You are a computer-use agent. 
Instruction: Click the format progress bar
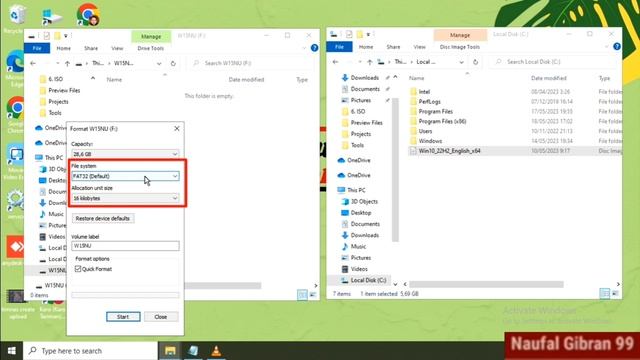pos(125,295)
